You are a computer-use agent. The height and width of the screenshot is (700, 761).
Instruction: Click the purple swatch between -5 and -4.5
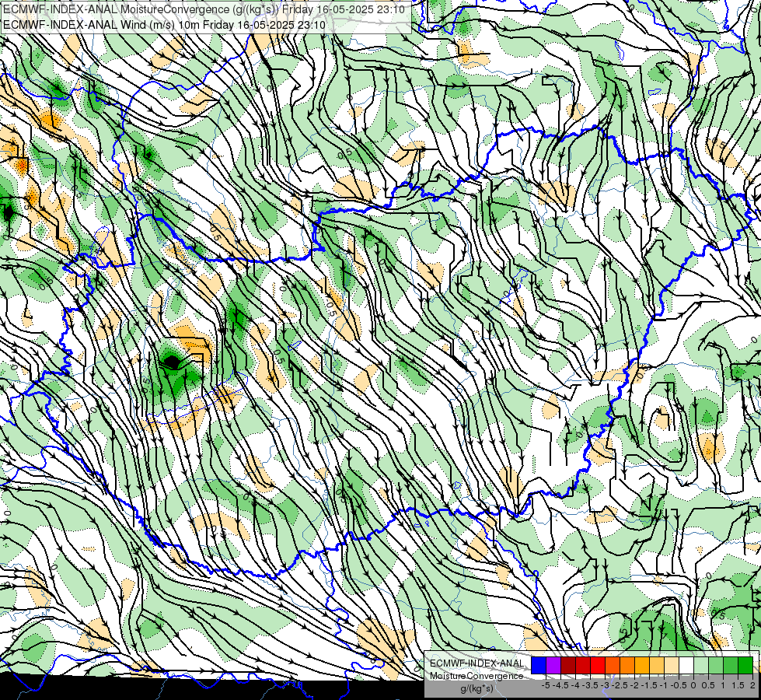coord(553,665)
